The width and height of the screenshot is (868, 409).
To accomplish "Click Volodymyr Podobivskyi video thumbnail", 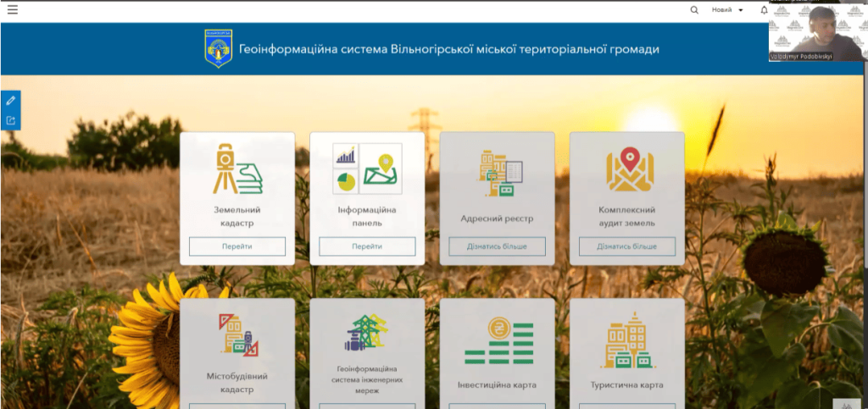I will (x=818, y=31).
